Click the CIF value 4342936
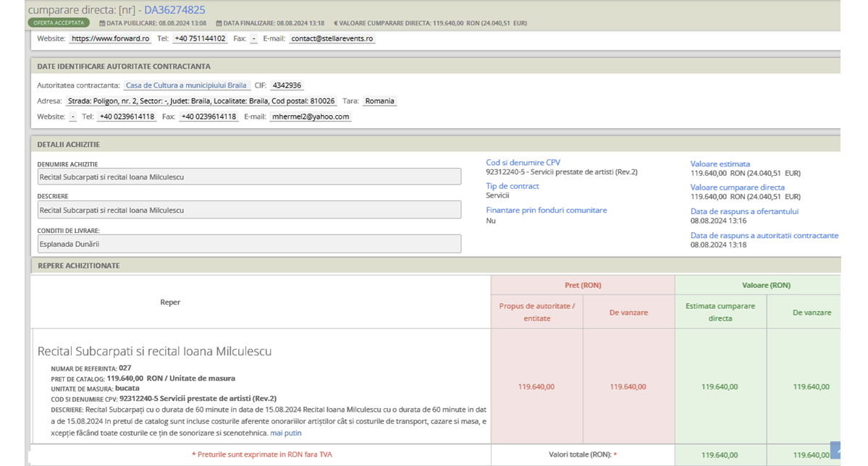This screenshot has width=868, height=466. pyautogui.click(x=287, y=85)
